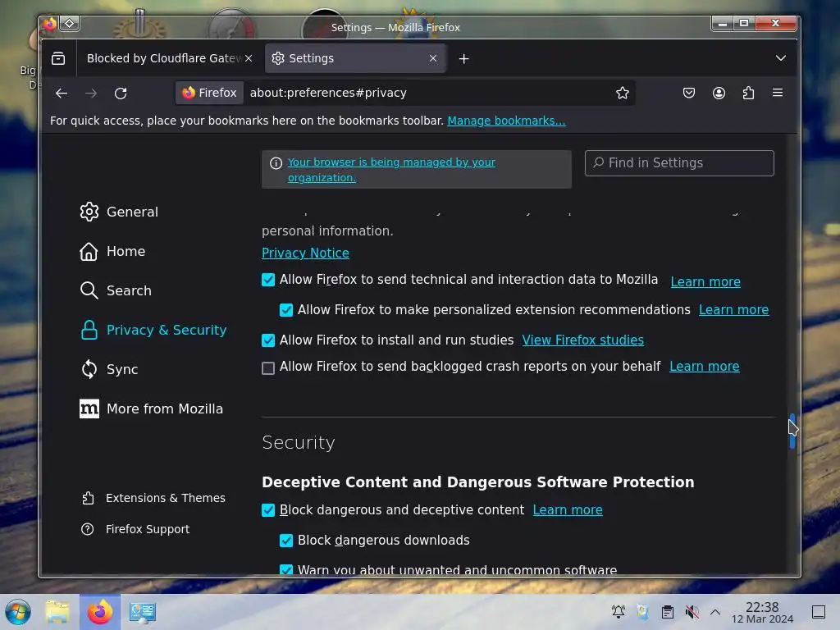Click the Manage bookmarks link
This screenshot has height=630, width=840.
(506, 121)
